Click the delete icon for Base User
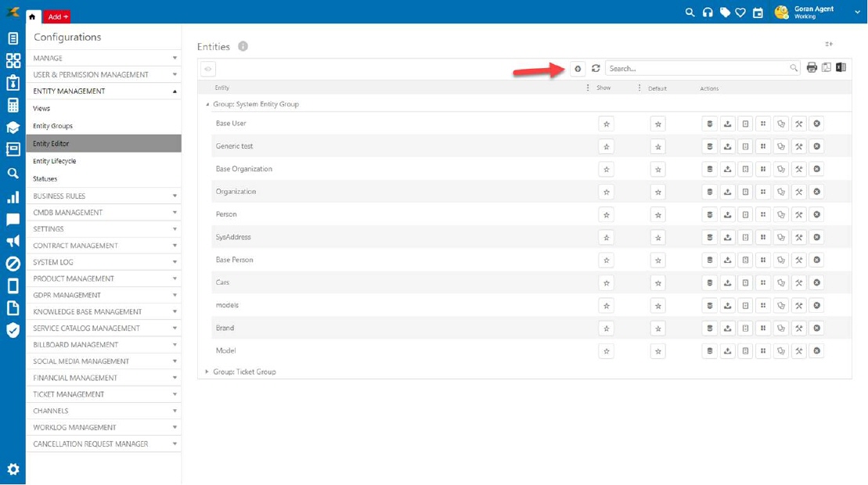Viewport: 868px width, 485px height. 816,124
